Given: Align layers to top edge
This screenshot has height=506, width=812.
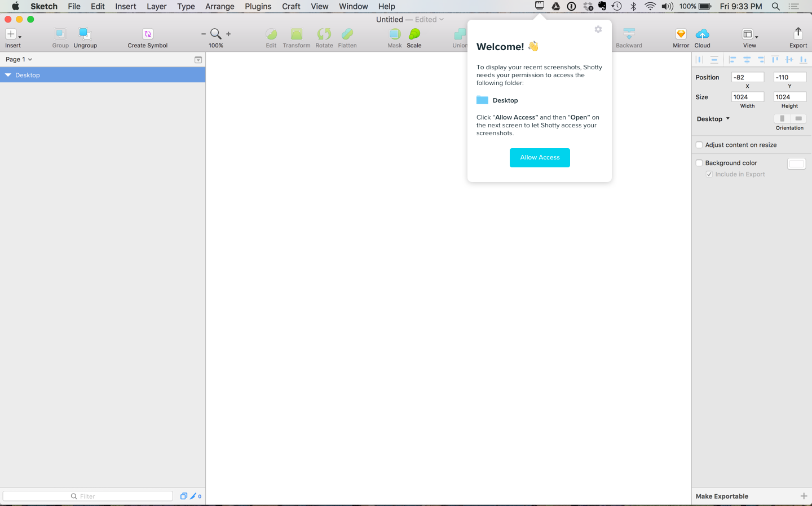Looking at the screenshot, I should click(775, 59).
